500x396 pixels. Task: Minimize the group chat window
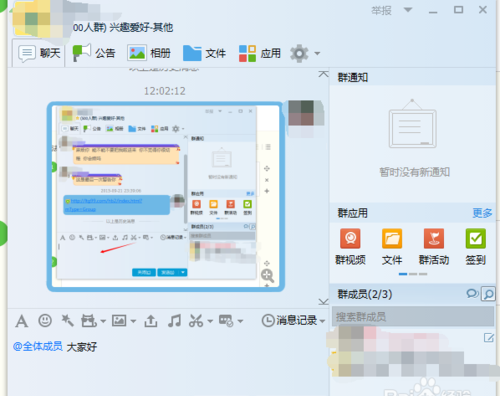pyautogui.click(x=433, y=11)
